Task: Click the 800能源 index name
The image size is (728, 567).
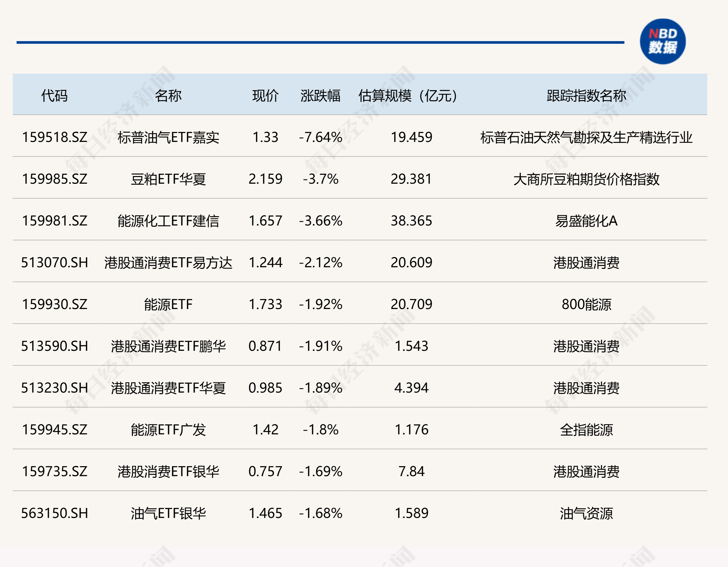Action: pos(586,304)
